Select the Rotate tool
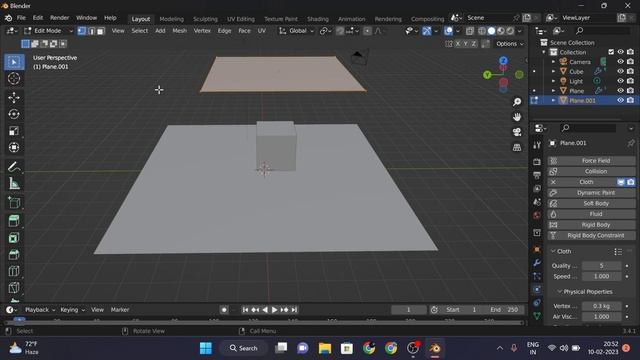Image resolution: width=640 pixels, height=360 pixels. [14, 114]
